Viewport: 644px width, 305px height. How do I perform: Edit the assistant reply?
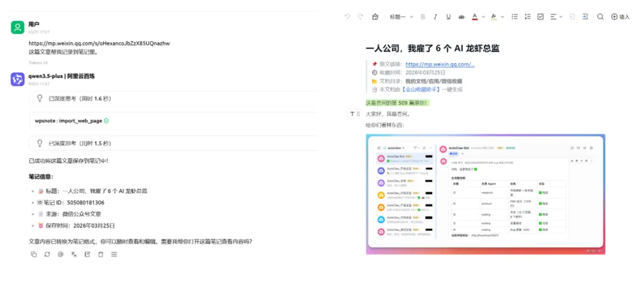click(87, 254)
